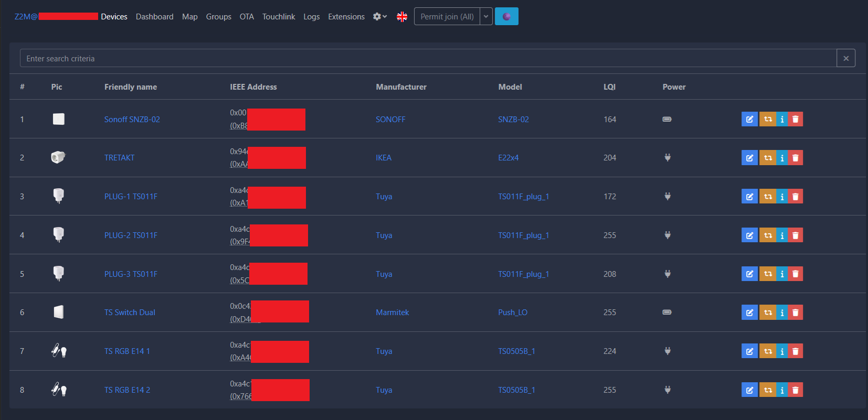Open the info icon for PLUG-1 TS011F
The height and width of the screenshot is (420, 868).
782,197
